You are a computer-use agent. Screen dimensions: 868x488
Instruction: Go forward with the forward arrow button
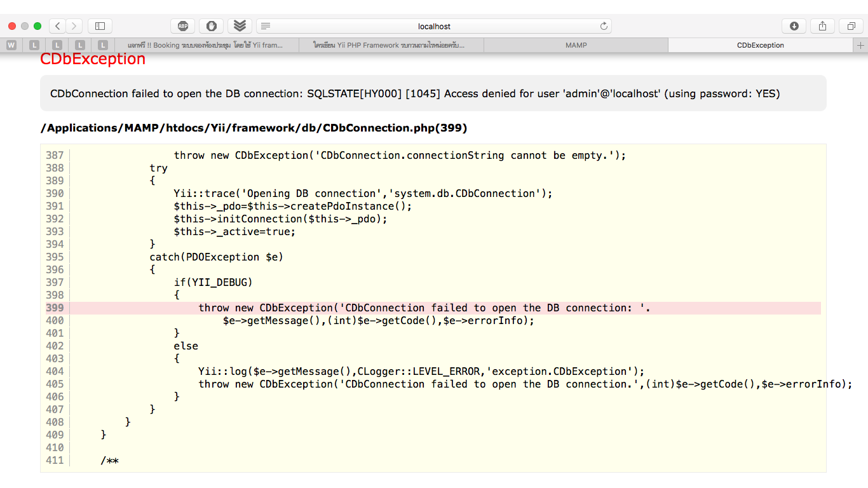[74, 26]
